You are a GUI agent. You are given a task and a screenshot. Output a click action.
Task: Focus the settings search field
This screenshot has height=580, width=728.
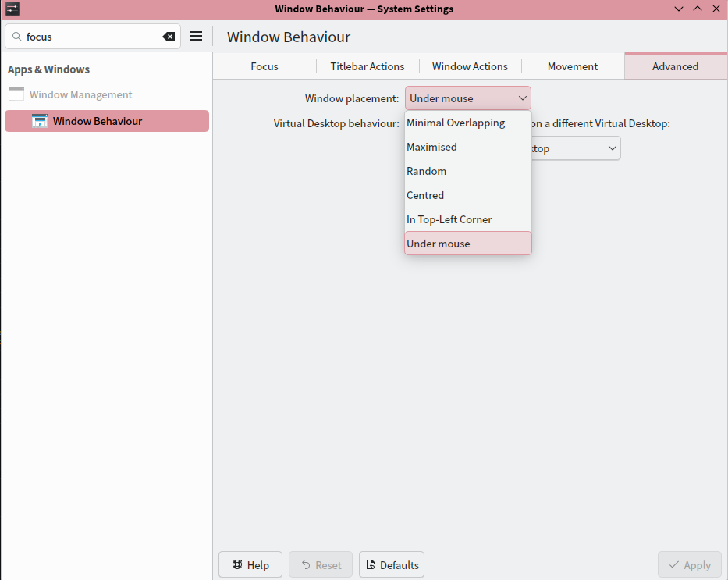pos(93,37)
